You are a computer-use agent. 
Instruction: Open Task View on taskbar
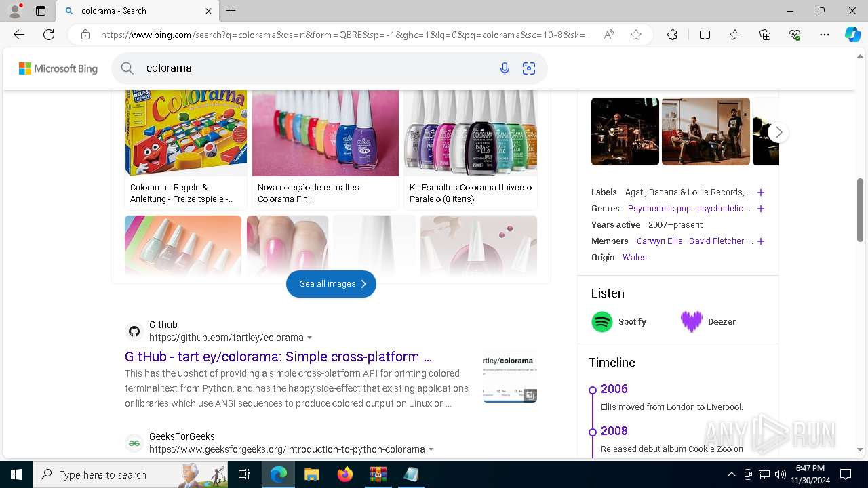coord(245,474)
